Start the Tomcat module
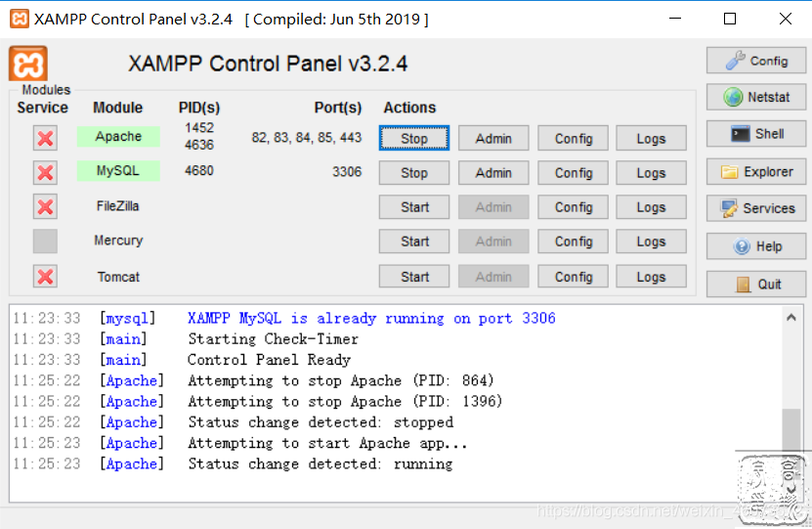Screen dimensions: 812x529 [x=413, y=277]
